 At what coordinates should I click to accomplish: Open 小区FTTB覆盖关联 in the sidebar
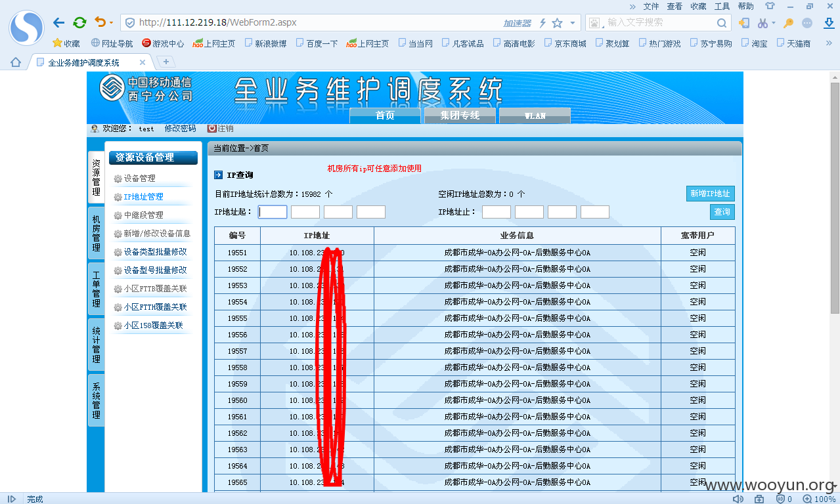(155, 289)
